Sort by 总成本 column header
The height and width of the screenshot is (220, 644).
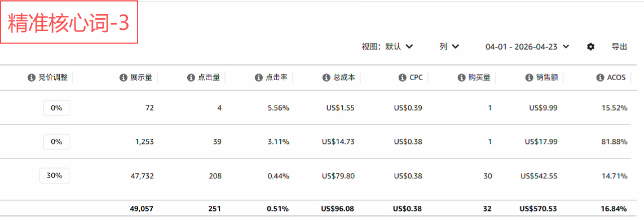345,77
